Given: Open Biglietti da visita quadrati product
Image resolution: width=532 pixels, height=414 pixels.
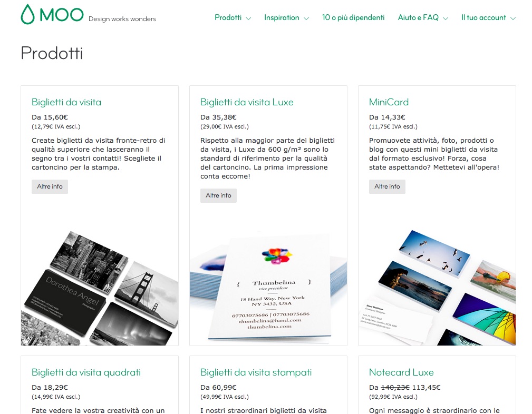Looking at the screenshot, I should (x=86, y=372).
